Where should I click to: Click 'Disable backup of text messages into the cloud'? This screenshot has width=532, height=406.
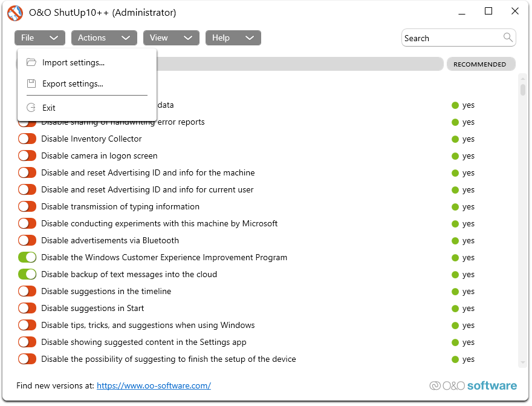129,274
